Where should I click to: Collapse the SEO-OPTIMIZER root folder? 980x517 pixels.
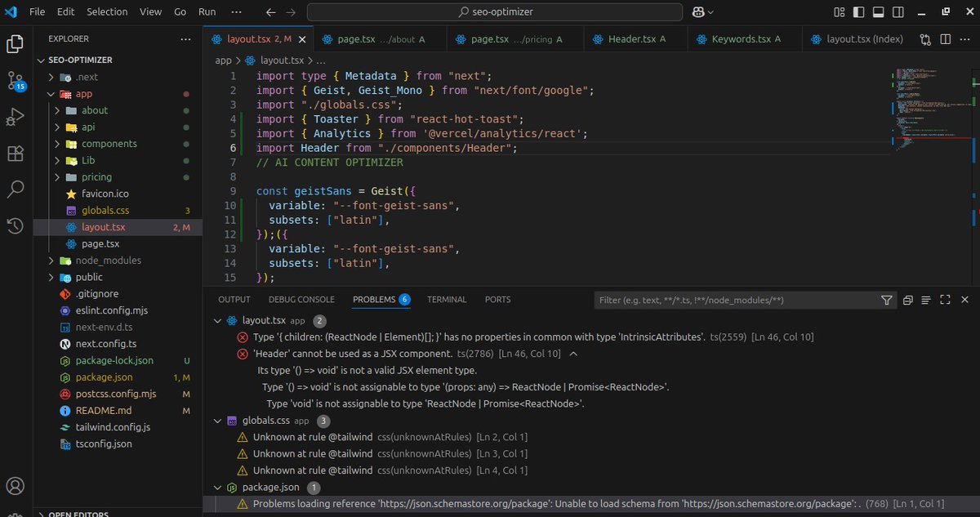click(x=42, y=60)
